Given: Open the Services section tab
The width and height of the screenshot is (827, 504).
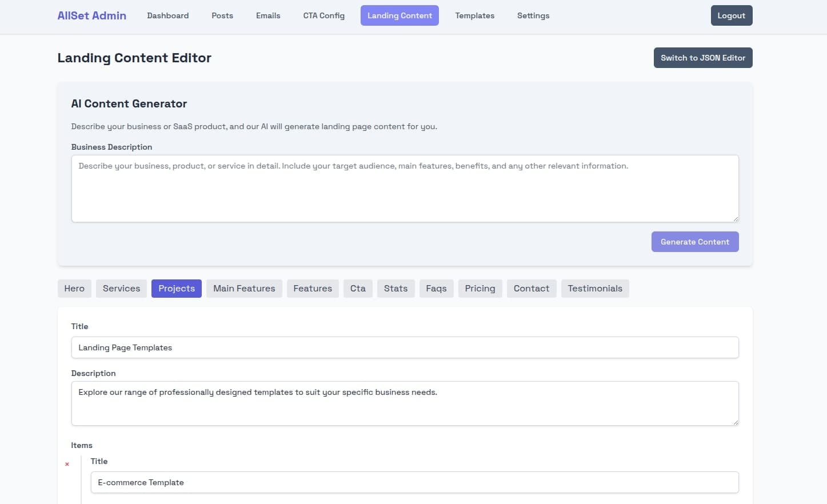Looking at the screenshot, I should [121, 288].
